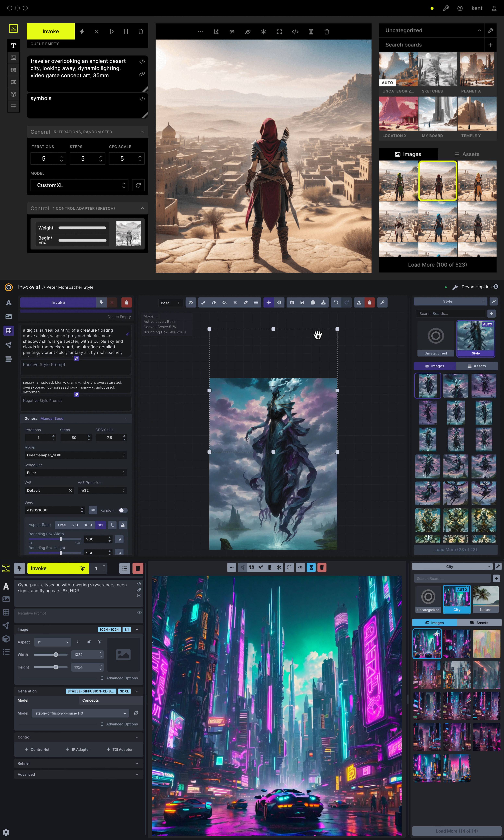Open the CustomXL model dropdown
504x840 pixels.
pyautogui.click(x=79, y=185)
